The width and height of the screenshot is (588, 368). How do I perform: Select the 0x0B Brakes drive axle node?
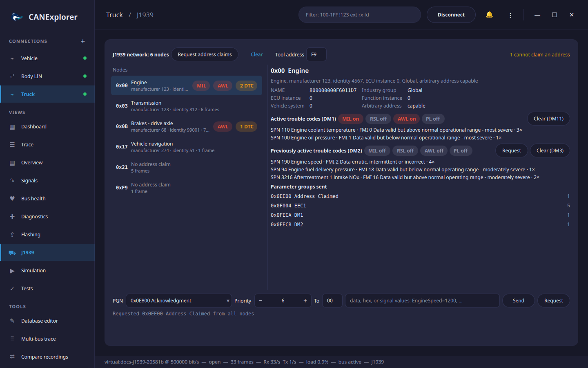click(187, 126)
